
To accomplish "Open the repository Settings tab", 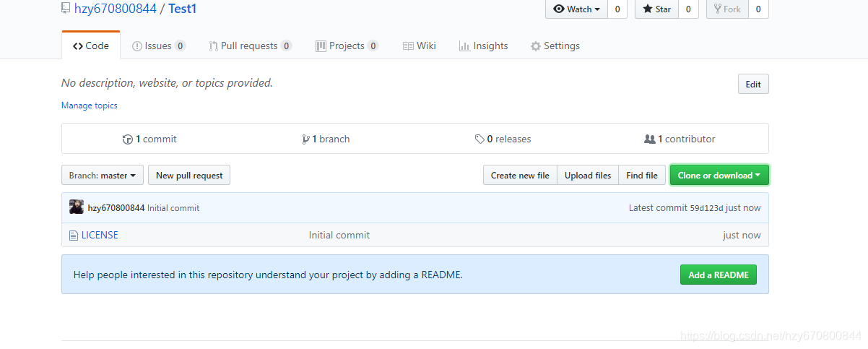I will pos(555,46).
